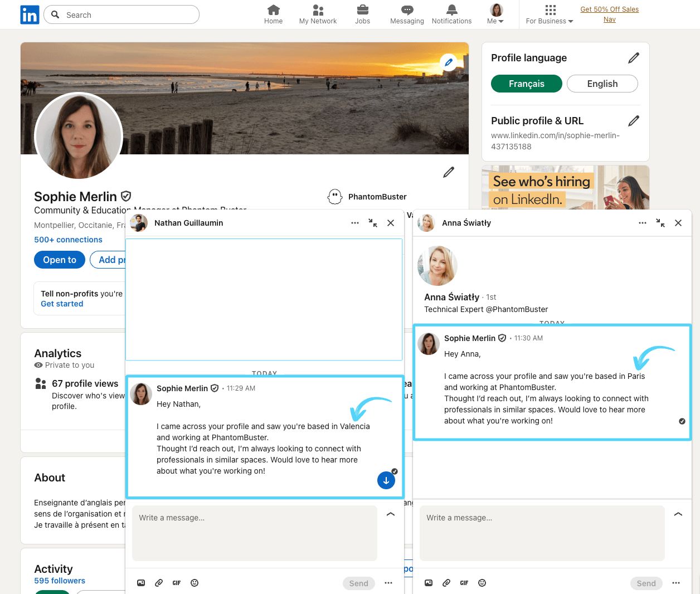Go to the Jobs briefcase icon
700x594 pixels.
pyautogui.click(x=362, y=14)
